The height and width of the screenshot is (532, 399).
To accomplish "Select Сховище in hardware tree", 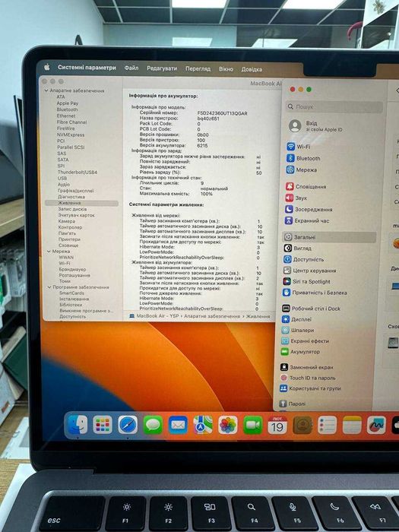I will pyautogui.click(x=68, y=245).
